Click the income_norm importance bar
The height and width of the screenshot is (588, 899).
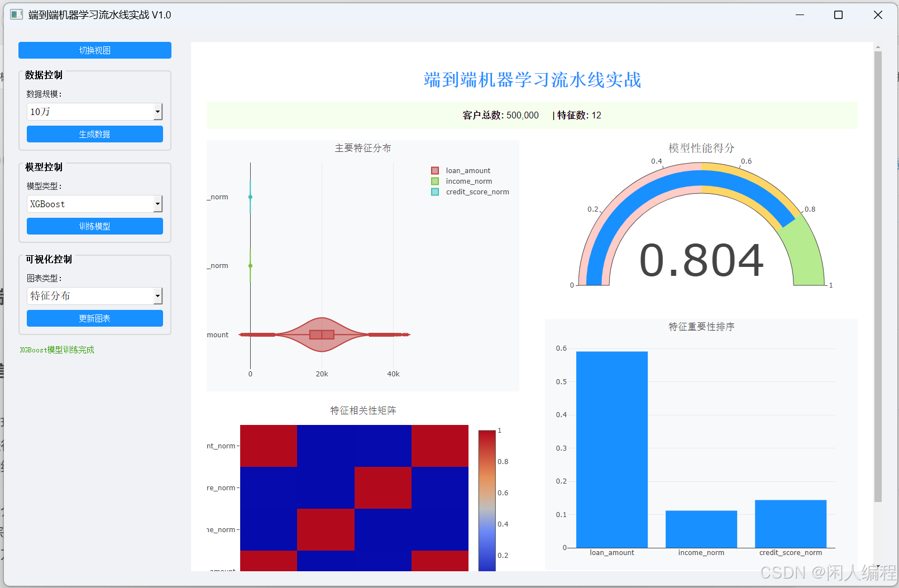(x=701, y=529)
